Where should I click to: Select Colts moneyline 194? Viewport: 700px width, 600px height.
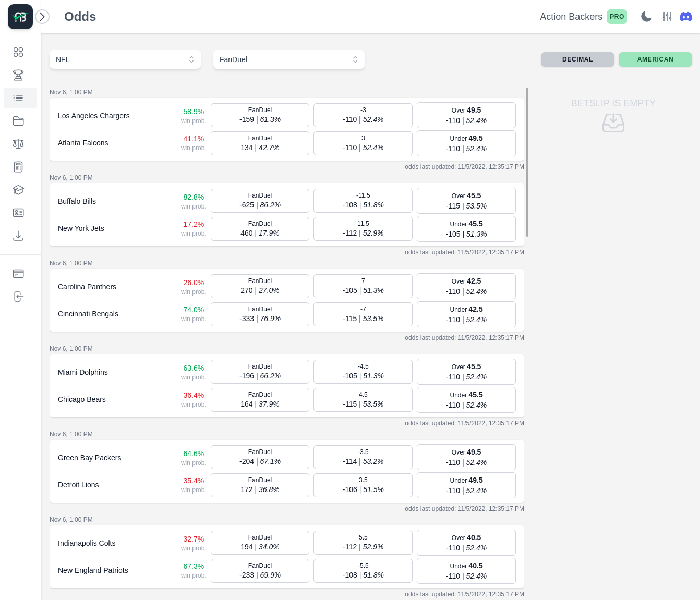(260, 543)
